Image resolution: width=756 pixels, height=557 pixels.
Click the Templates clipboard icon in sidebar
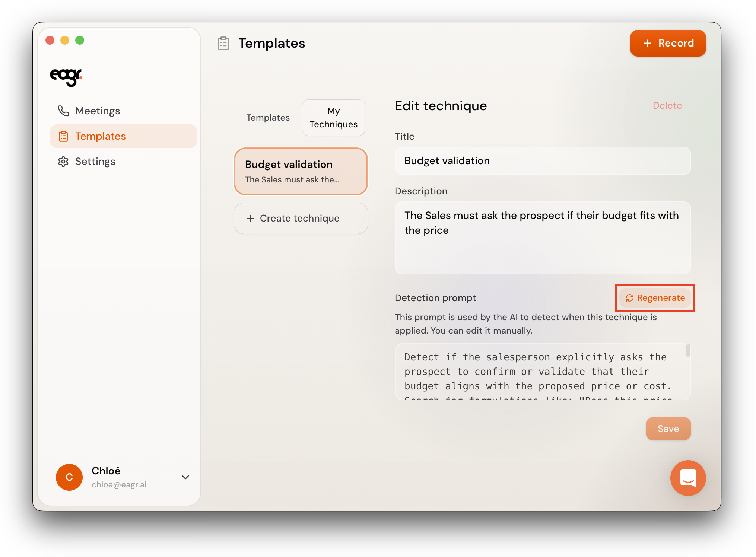pos(63,136)
